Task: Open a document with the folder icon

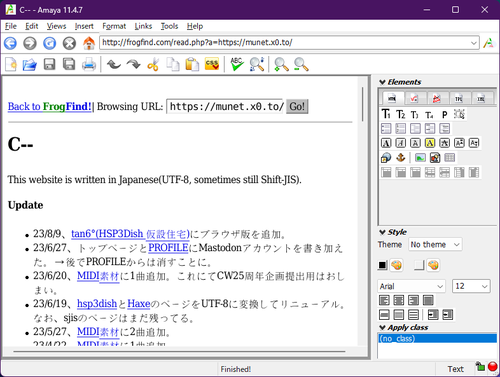Action: pyautogui.click(x=30, y=64)
